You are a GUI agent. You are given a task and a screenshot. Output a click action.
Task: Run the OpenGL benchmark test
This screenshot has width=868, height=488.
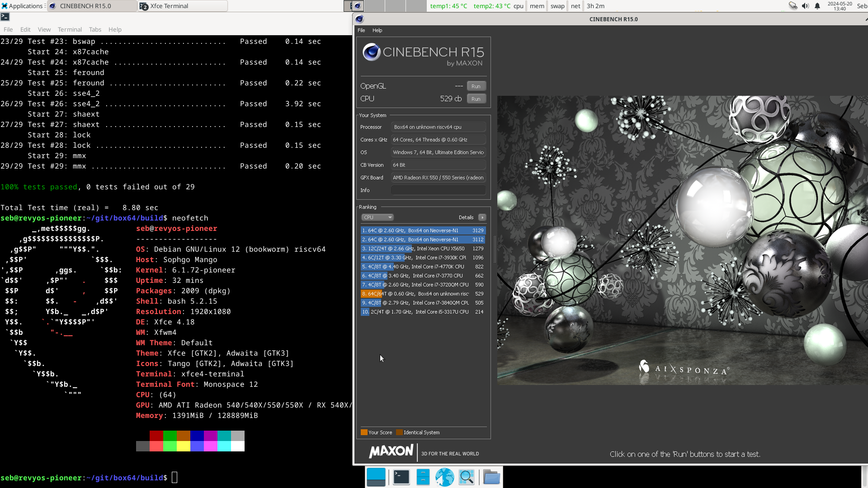pyautogui.click(x=476, y=86)
